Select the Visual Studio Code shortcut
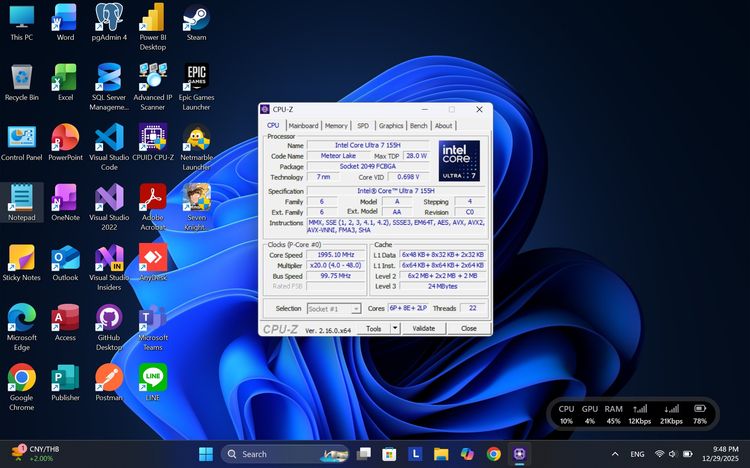This screenshot has height=468, width=750. pyautogui.click(x=109, y=147)
